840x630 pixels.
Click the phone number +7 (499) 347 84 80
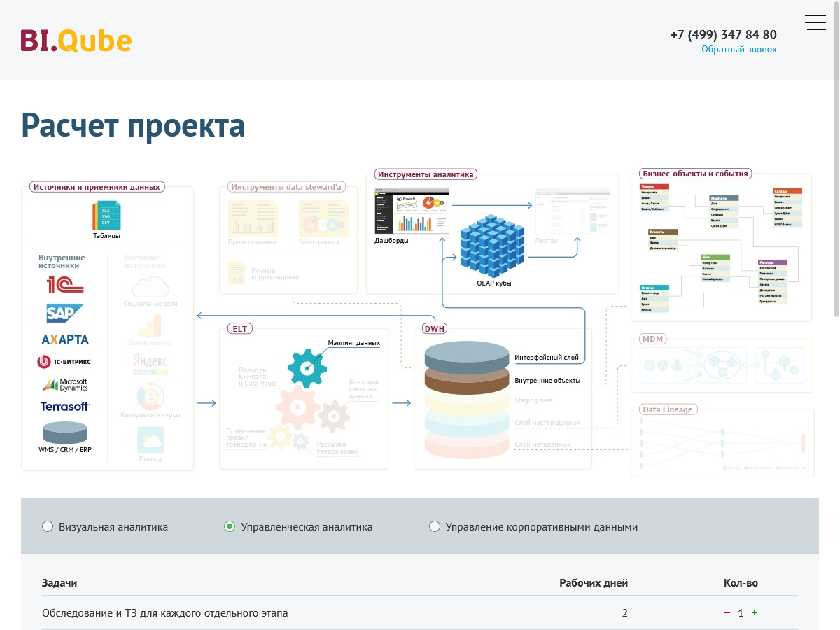click(723, 34)
